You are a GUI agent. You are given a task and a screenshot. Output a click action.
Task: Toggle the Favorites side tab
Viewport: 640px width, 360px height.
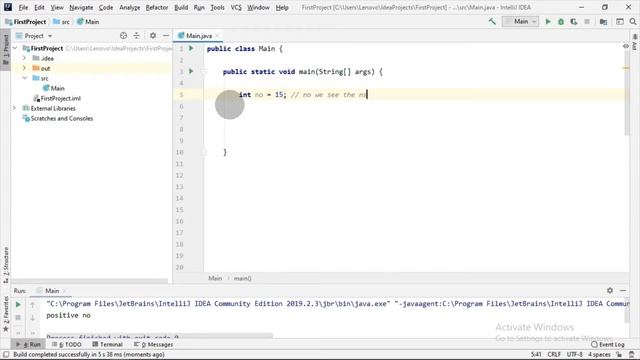[x=6, y=314]
